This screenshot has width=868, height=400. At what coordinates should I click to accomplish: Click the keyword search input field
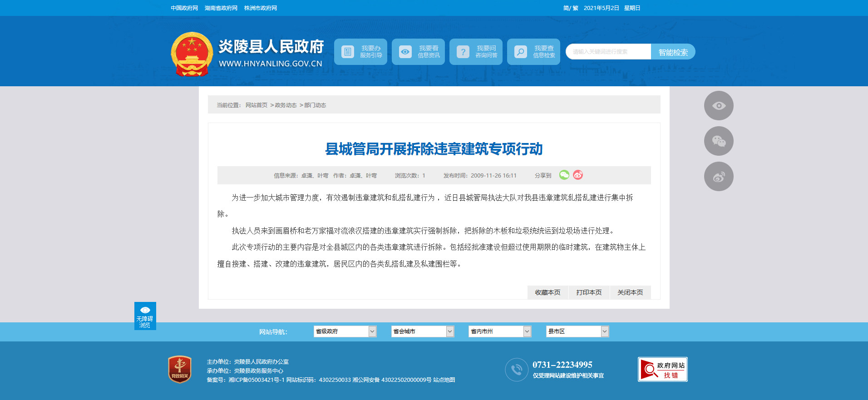[608, 52]
